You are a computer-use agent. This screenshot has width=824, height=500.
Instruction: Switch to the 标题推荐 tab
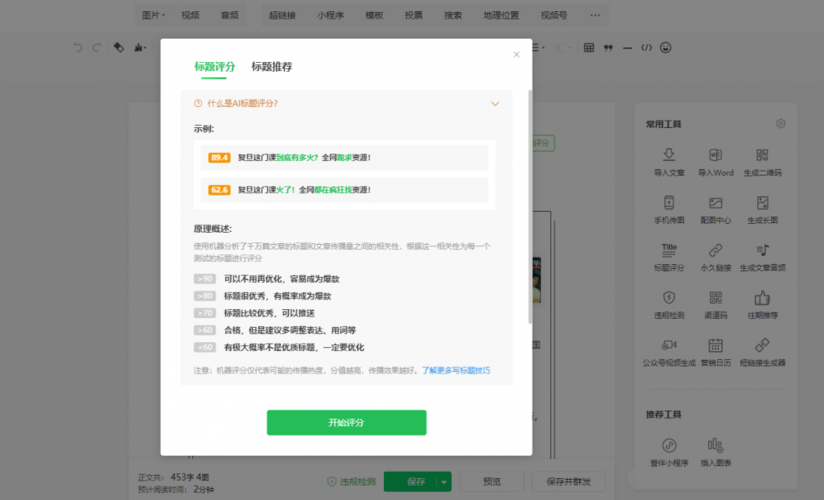(x=272, y=67)
